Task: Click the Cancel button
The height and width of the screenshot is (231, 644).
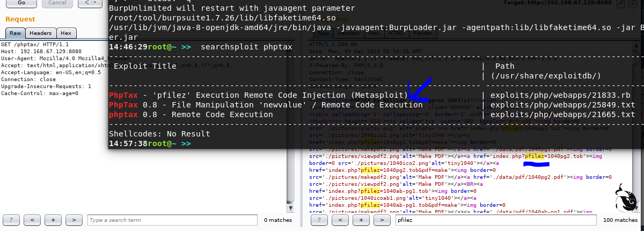Action: (x=57, y=3)
